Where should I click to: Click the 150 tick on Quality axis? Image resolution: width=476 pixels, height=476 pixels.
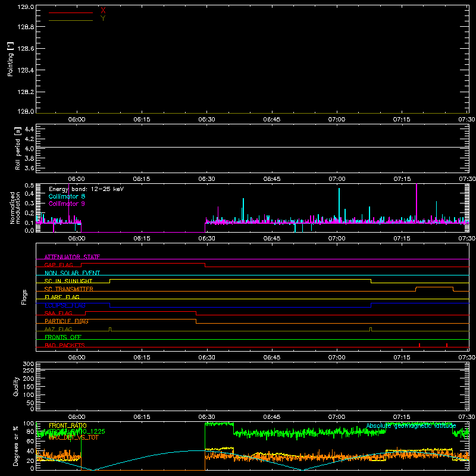point(28,387)
